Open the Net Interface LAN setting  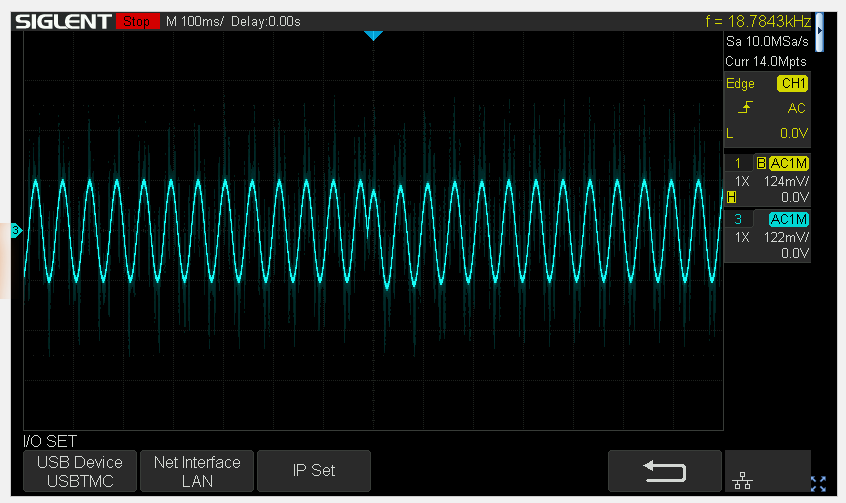[x=197, y=471]
